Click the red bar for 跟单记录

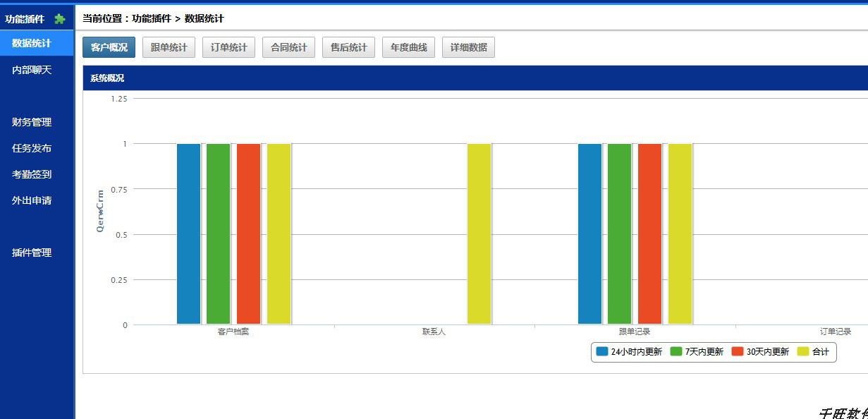coord(650,234)
